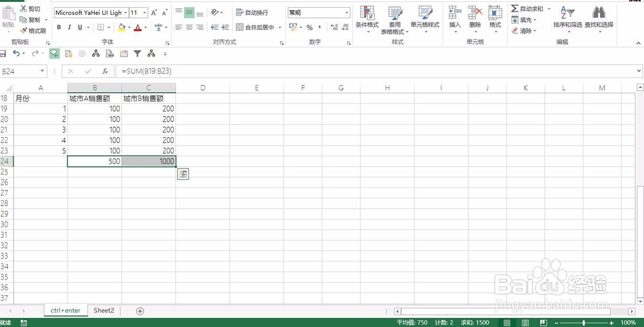Open the cell Format (格式) menu

pyautogui.click(x=495, y=19)
